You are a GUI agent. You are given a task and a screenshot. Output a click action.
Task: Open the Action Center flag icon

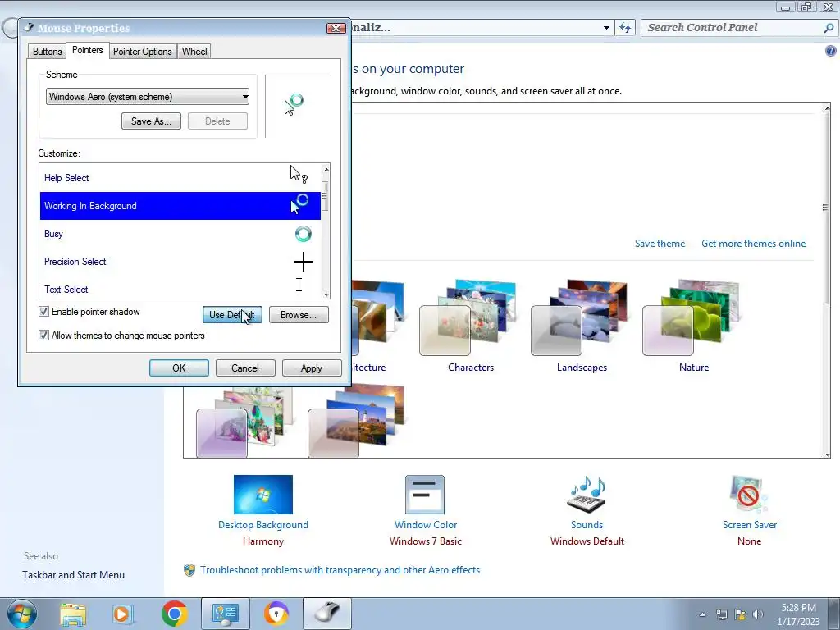740,614
